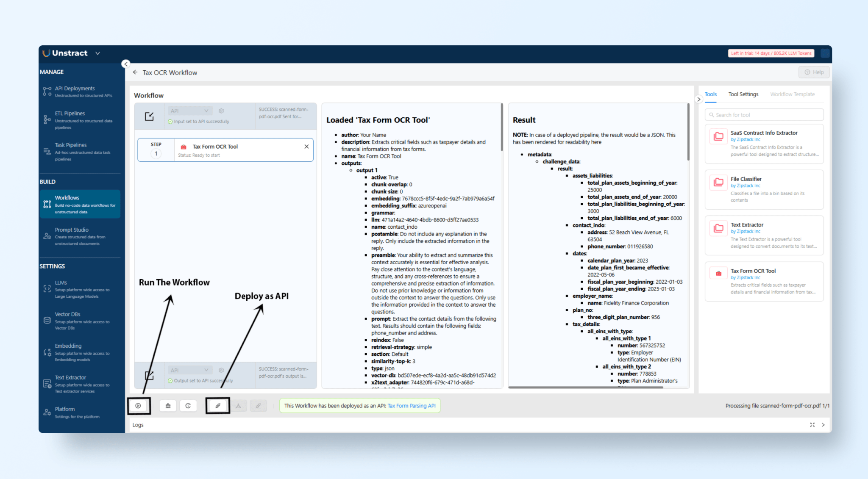
Task: Switch to the Tool Settings tab
Action: (x=743, y=94)
